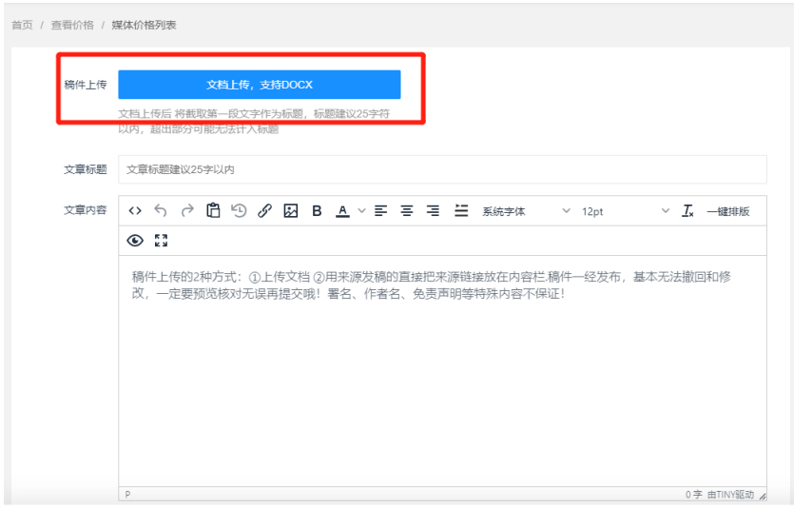Toggle the preview eye icon
The height and width of the screenshot is (528, 812).
click(x=135, y=241)
